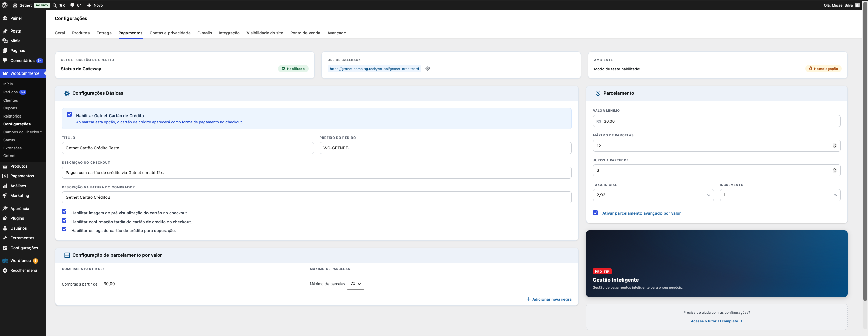Image resolution: width=868 pixels, height=336 pixels.
Task: Open the comments bubble icon showing 64
Action: coord(72,5)
